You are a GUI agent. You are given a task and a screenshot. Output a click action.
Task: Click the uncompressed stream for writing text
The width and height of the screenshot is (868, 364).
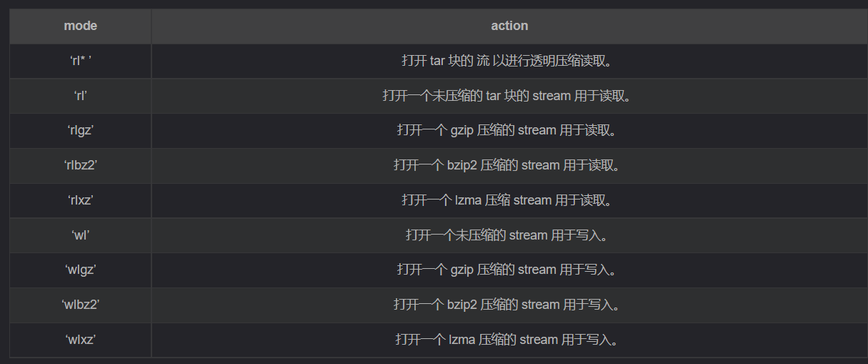point(509,235)
